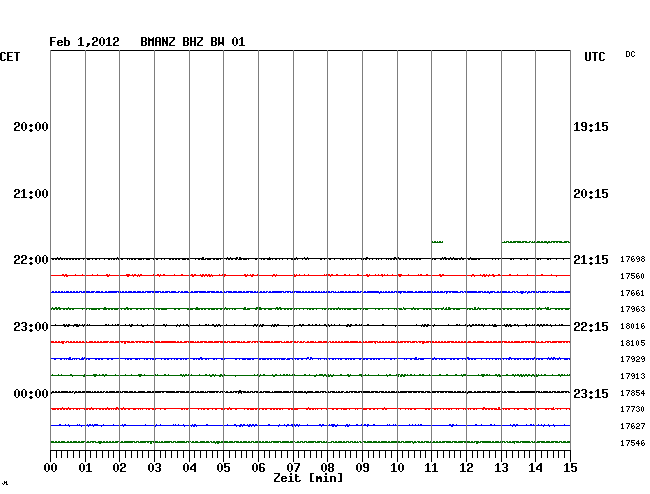
Task: Click the minute tick label 14
Action: tap(536, 468)
